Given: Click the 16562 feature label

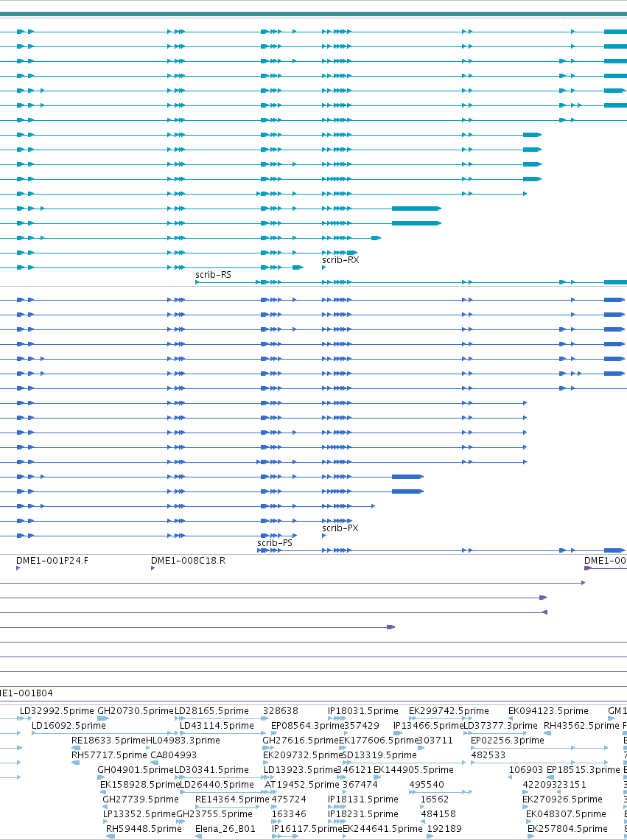Looking at the screenshot, I should tap(435, 799).
